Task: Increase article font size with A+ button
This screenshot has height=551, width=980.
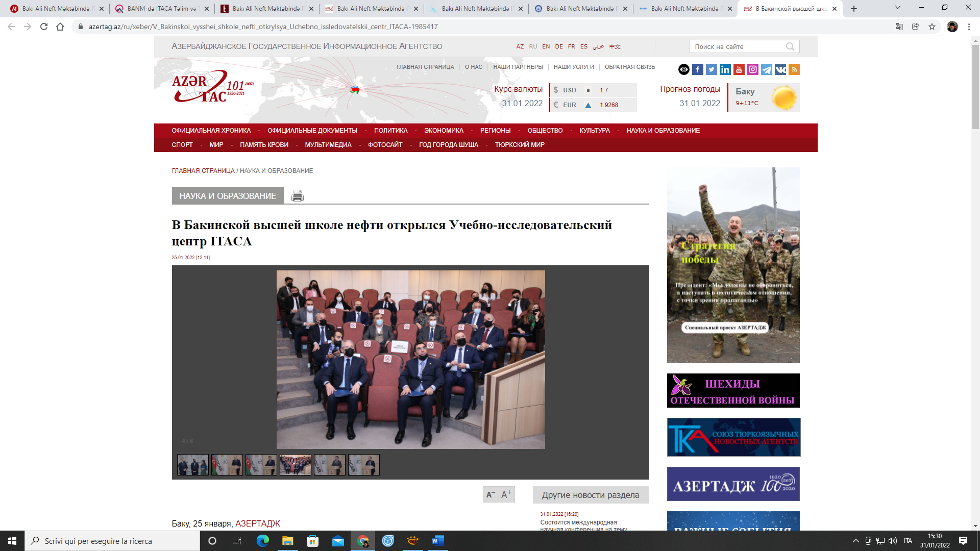Action: (x=506, y=494)
